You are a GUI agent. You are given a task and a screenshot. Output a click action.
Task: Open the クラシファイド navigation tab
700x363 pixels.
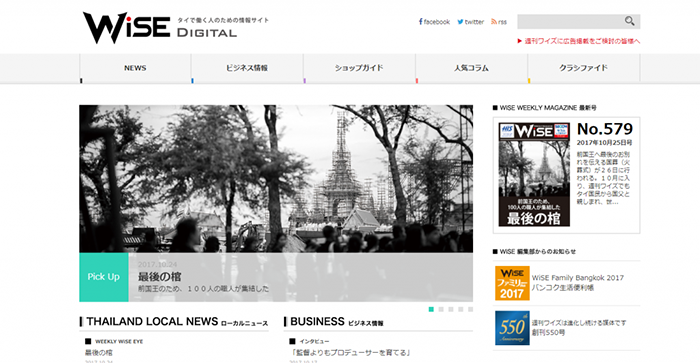[583, 68]
